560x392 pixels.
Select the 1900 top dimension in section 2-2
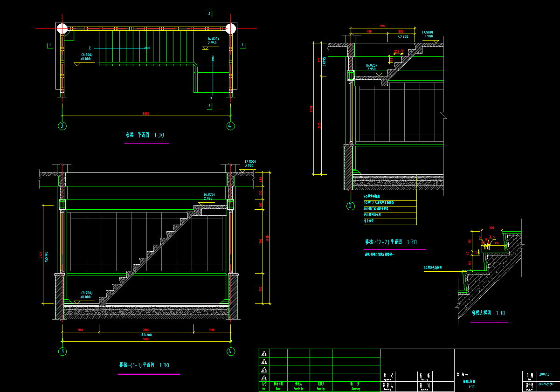[382, 27]
